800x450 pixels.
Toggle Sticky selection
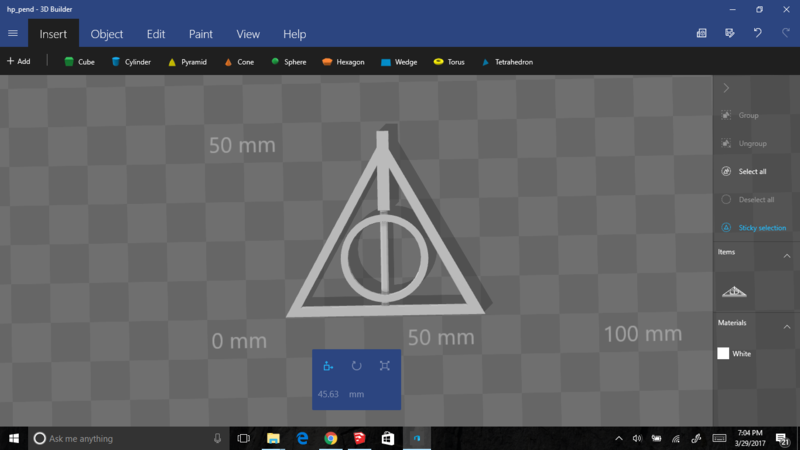coord(754,228)
